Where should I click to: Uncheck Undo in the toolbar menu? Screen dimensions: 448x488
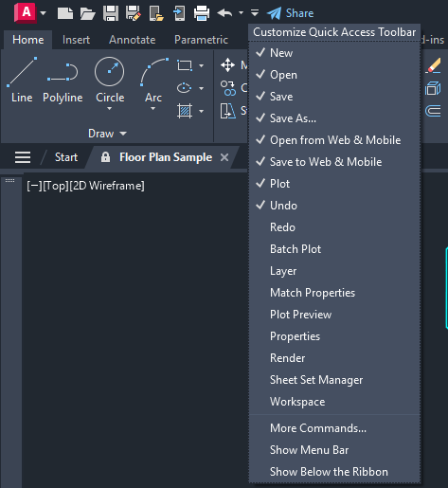pos(334,206)
